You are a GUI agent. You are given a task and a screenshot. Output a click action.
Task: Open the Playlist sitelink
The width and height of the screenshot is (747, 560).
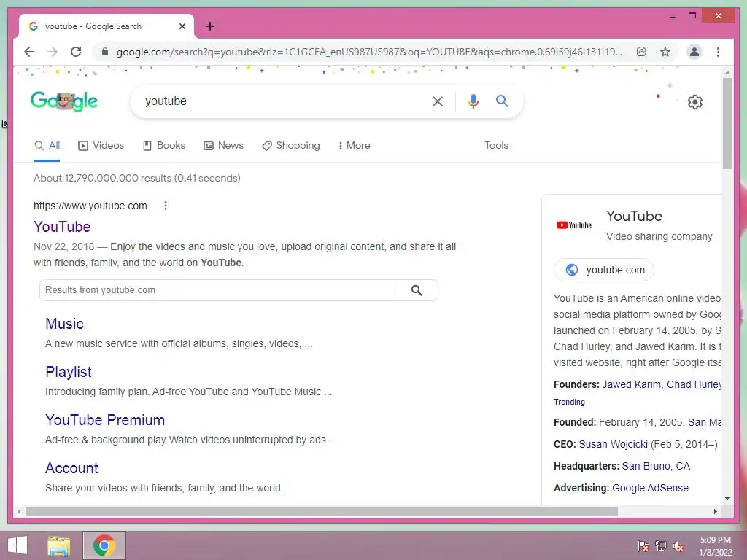coord(68,372)
